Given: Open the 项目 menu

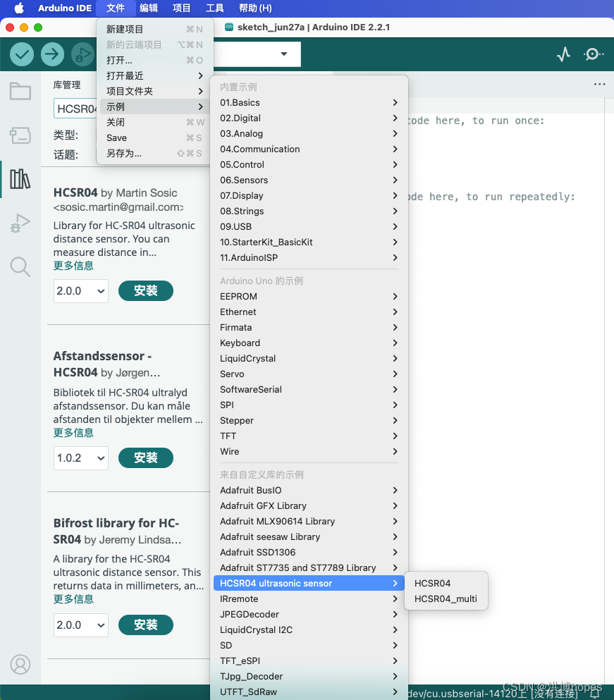Looking at the screenshot, I should 182,8.
